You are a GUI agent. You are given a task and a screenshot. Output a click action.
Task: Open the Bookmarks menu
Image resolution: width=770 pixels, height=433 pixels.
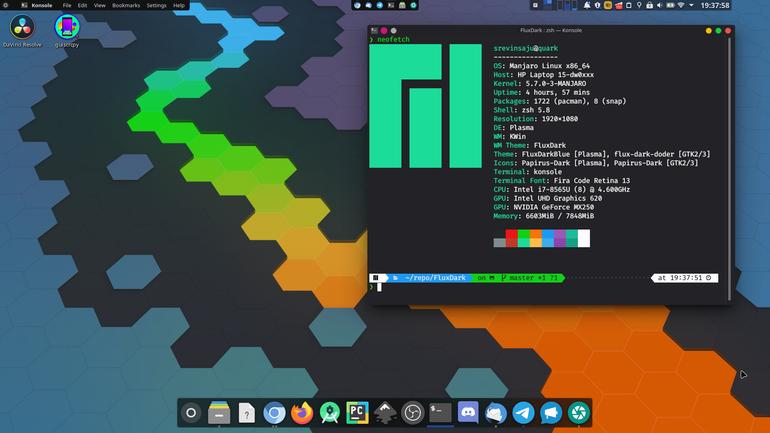[x=126, y=5]
